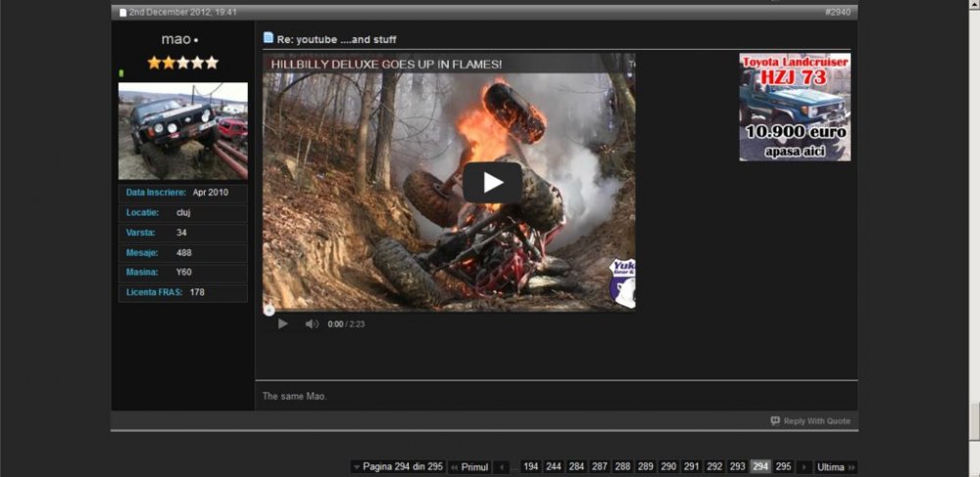Screen dimensions: 980x477
Task: Go to page 295
Action: coord(783,467)
